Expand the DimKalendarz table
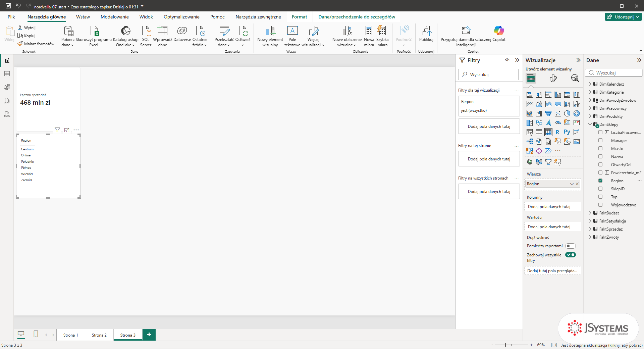 pyautogui.click(x=590, y=84)
